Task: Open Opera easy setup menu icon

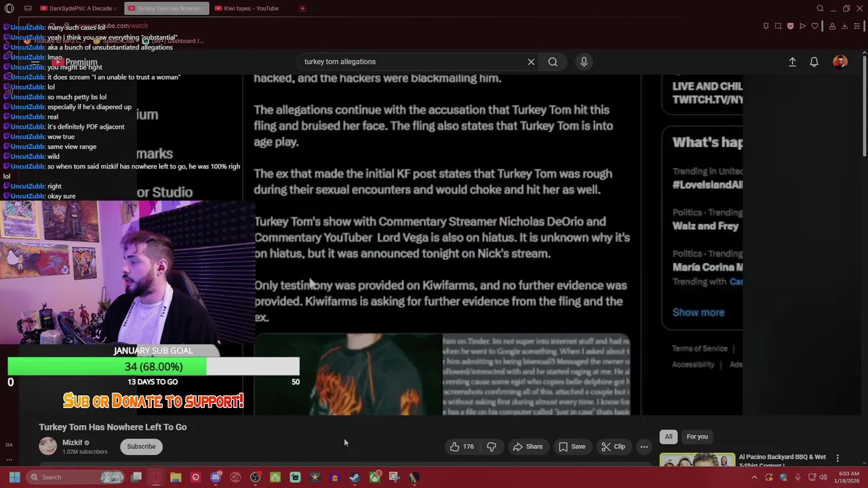Action: tap(857, 26)
